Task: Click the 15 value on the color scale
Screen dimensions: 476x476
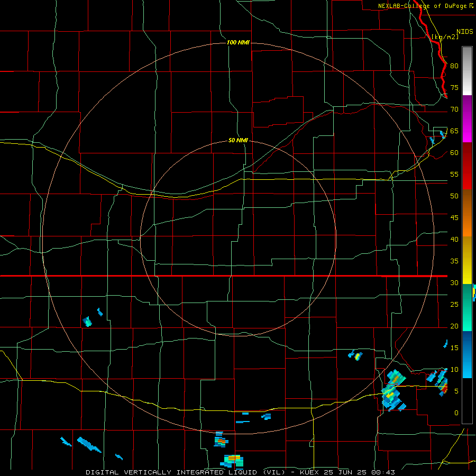Action: [x=454, y=348]
